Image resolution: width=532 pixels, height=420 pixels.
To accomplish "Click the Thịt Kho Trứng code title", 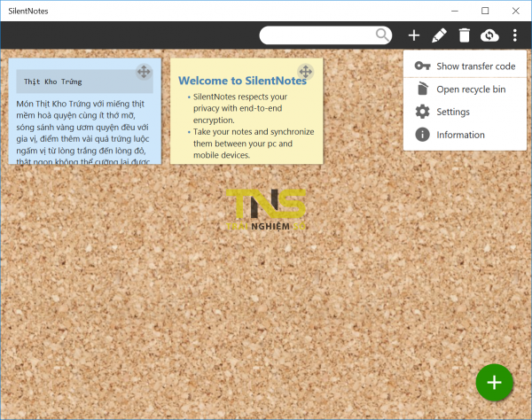I will (x=52, y=82).
